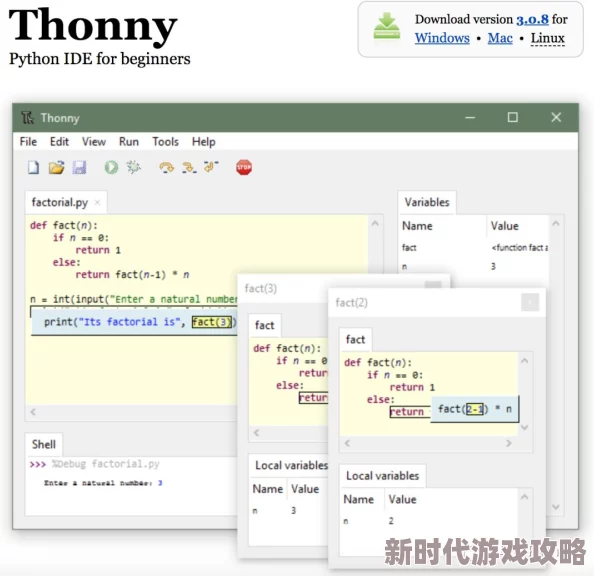Image resolution: width=594 pixels, height=576 pixels.
Task: Click the 'def fact(n):' line in main editor
Action: tap(64, 225)
